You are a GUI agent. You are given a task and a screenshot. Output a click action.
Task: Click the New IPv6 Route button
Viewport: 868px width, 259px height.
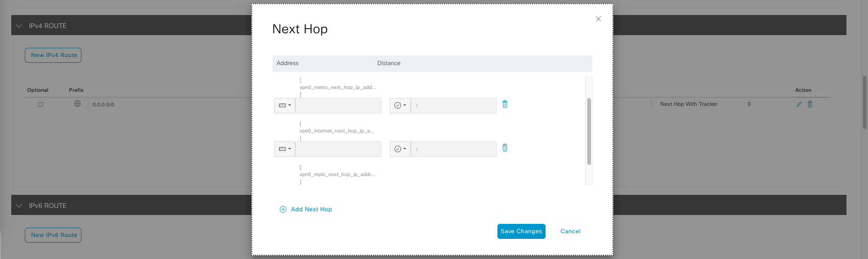(x=53, y=235)
